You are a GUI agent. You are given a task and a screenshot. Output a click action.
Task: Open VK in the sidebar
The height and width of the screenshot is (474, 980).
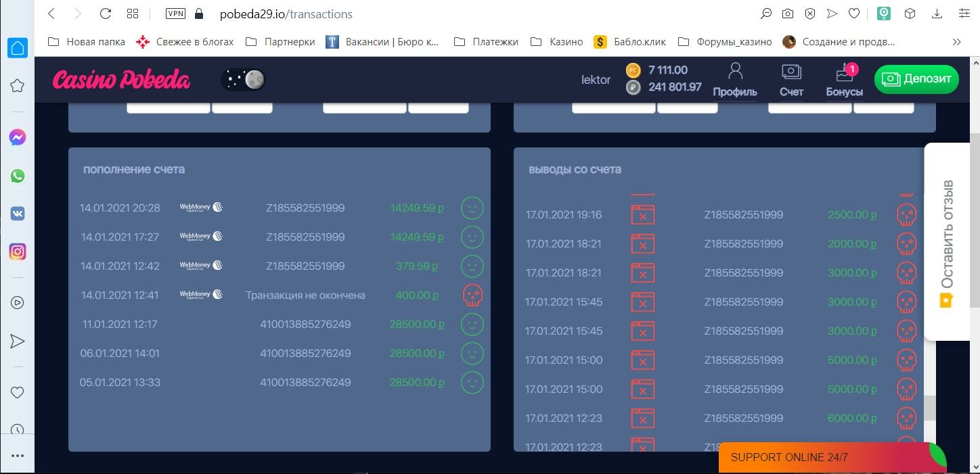point(18,214)
